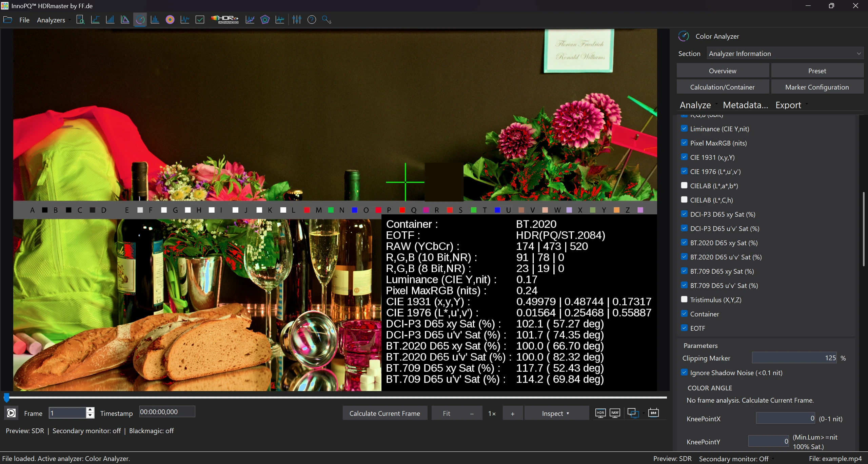The height and width of the screenshot is (464, 868).
Task: Open help question mark icon
Action: (x=312, y=20)
